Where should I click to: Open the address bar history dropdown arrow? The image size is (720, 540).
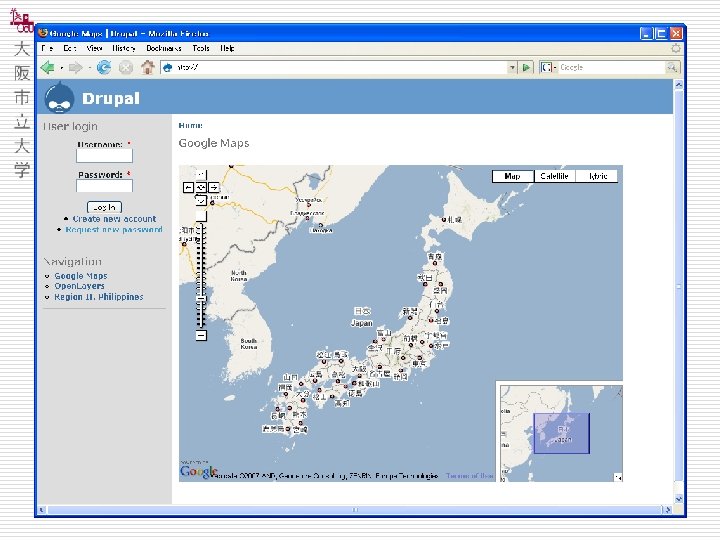pyautogui.click(x=512, y=68)
